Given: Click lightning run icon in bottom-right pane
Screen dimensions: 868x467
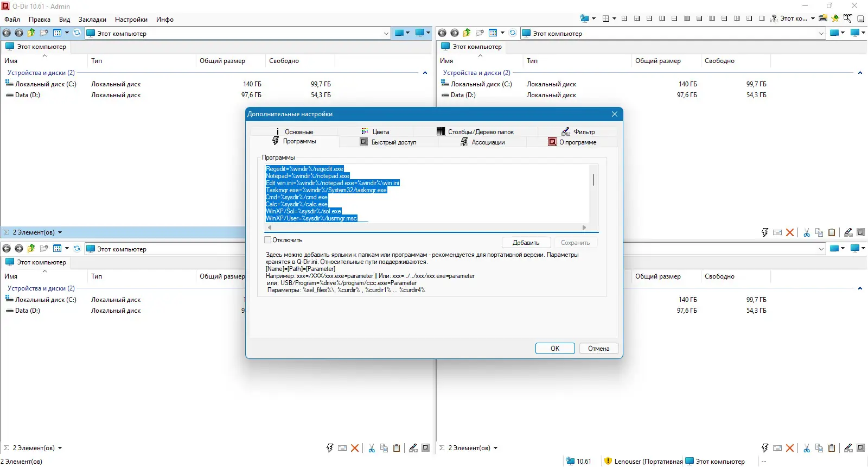Looking at the screenshot, I should [x=765, y=448].
